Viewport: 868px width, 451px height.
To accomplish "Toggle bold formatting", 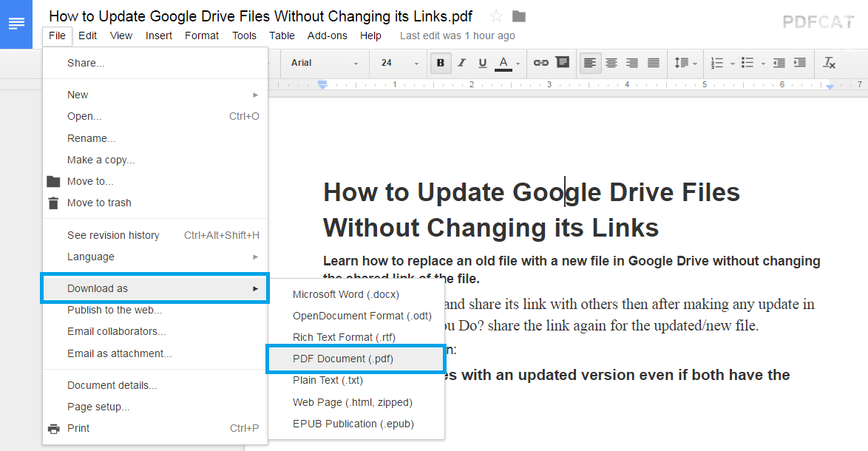I will pos(441,63).
